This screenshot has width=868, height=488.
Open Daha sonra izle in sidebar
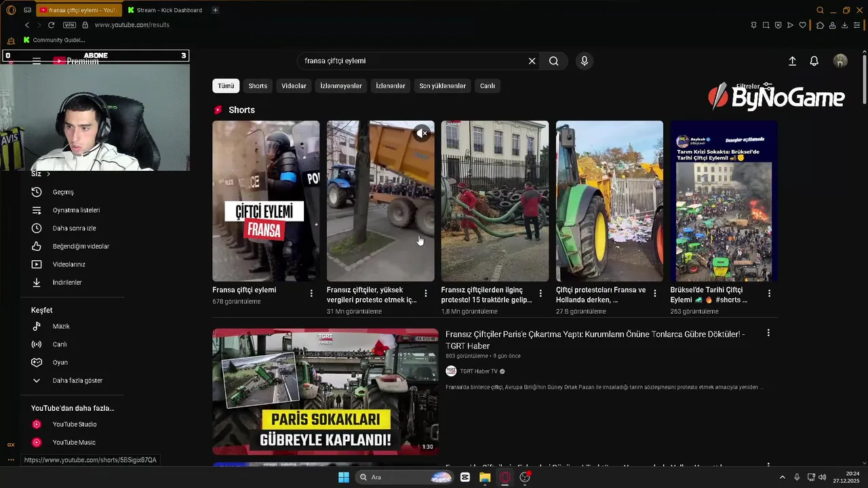pos(73,228)
